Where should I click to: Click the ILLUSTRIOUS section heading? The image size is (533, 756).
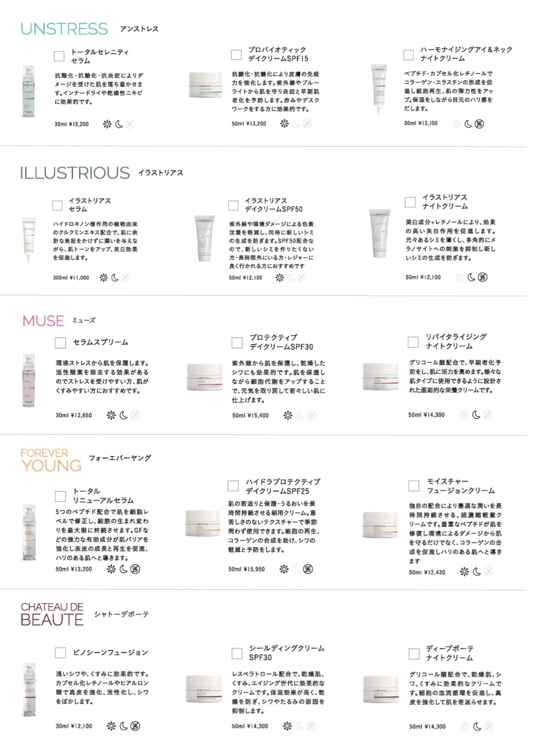click(x=75, y=173)
